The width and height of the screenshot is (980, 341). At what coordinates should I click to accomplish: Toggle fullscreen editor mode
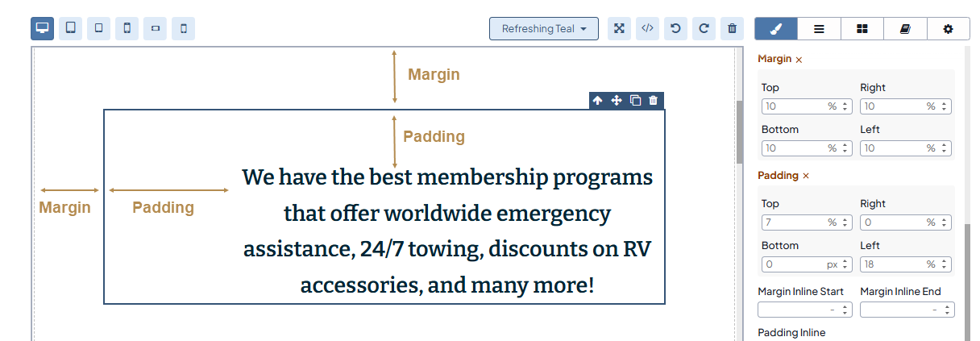[619, 28]
